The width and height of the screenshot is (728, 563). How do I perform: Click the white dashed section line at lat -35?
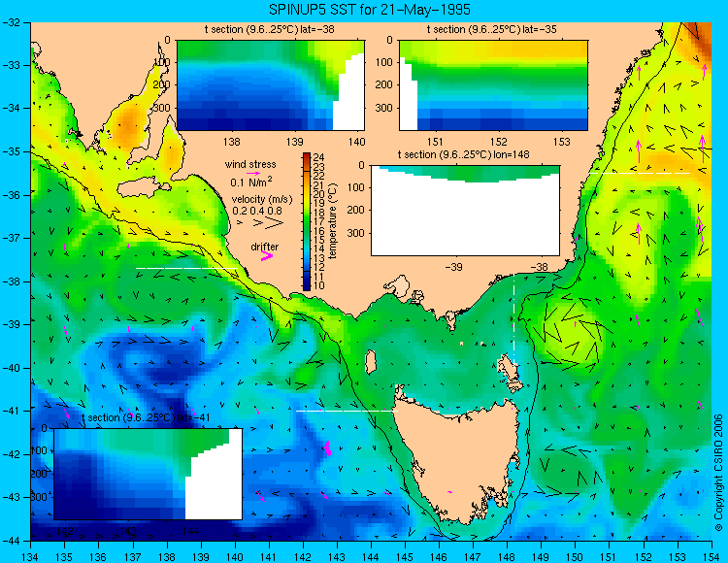click(640, 173)
